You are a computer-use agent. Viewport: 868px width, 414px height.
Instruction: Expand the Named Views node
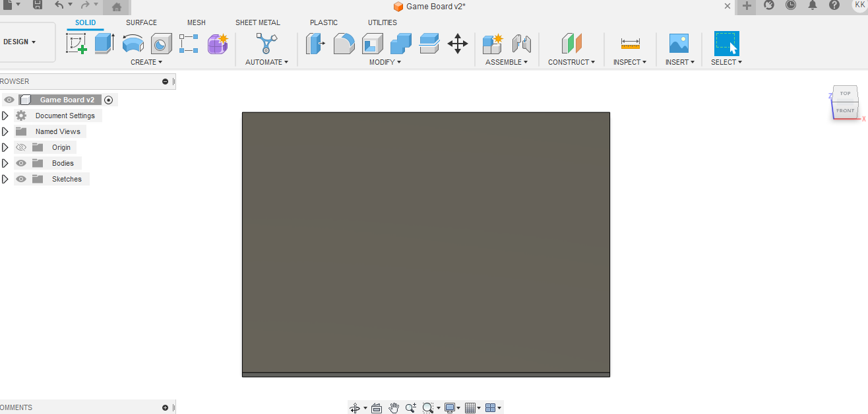pos(5,131)
